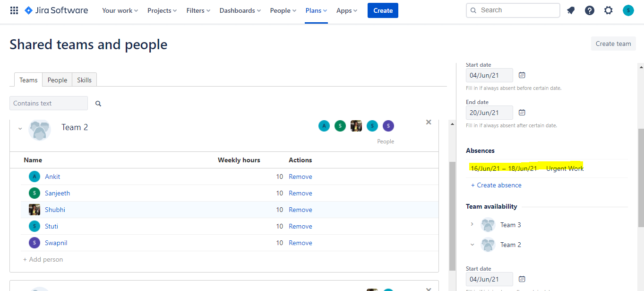Open calendar picker for End date
Image resolution: width=644 pixels, height=291 pixels.
tap(522, 113)
